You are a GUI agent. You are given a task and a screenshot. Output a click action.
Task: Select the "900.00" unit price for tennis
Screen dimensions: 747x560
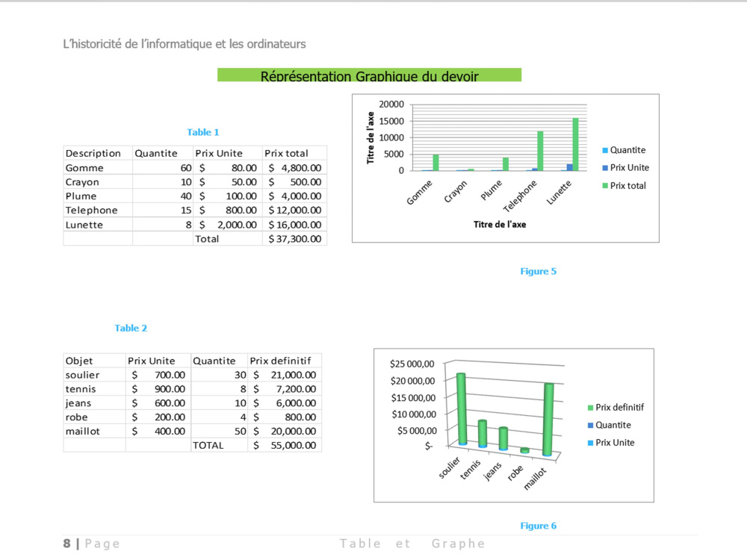[170, 389]
